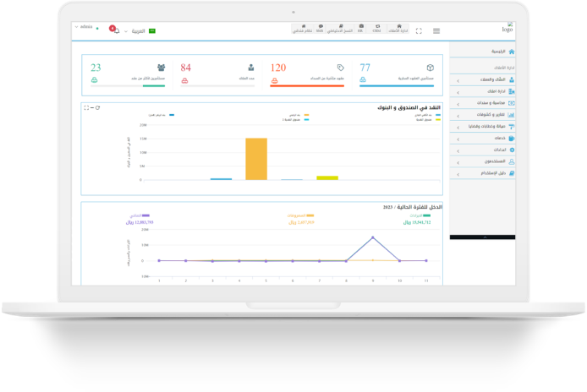Refresh the cash chart panel
The width and height of the screenshot is (587, 392).
pyautogui.click(x=98, y=108)
